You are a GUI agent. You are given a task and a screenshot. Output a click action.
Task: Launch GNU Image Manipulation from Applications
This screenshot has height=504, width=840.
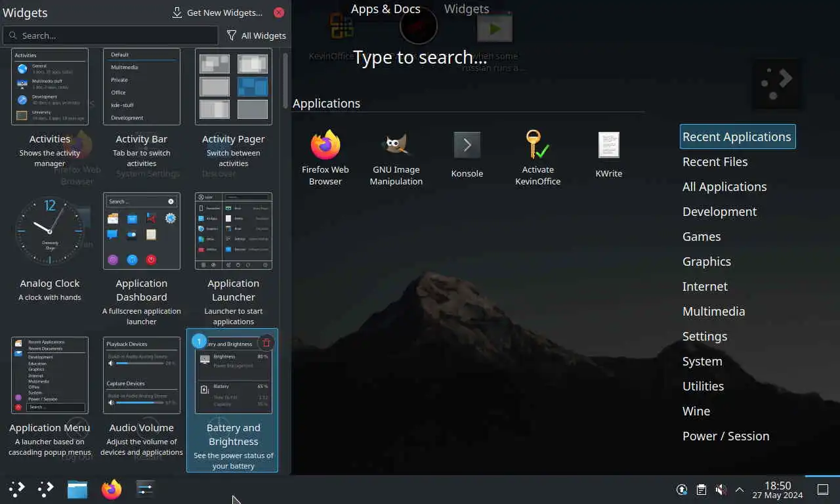(x=396, y=157)
